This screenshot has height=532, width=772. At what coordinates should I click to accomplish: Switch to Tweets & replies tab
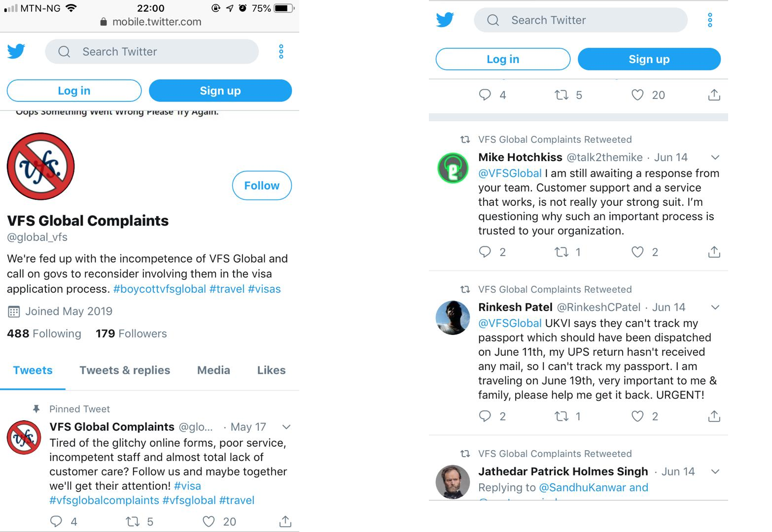click(125, 370)
